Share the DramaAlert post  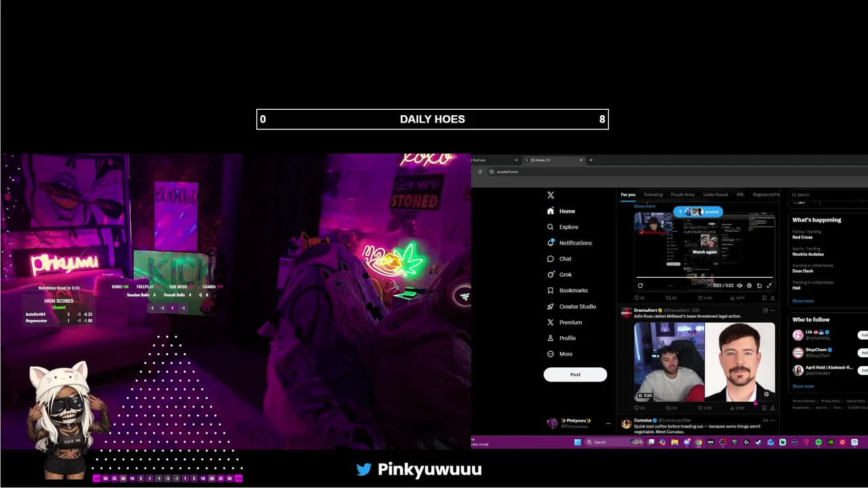772,408
